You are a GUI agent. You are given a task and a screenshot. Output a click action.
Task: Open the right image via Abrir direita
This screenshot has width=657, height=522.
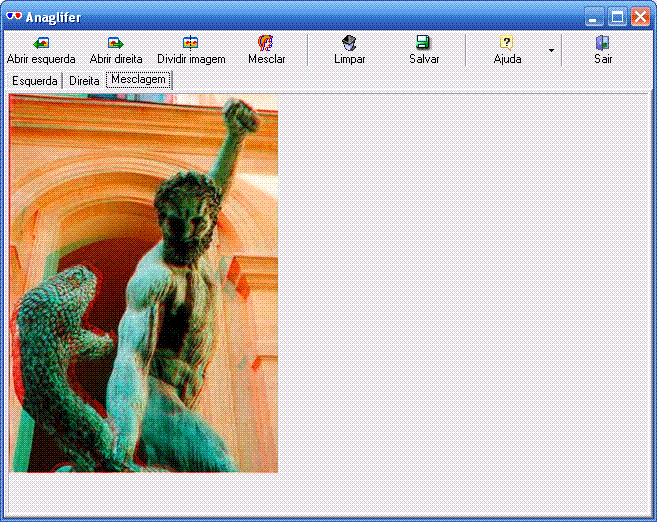[116, 50]
